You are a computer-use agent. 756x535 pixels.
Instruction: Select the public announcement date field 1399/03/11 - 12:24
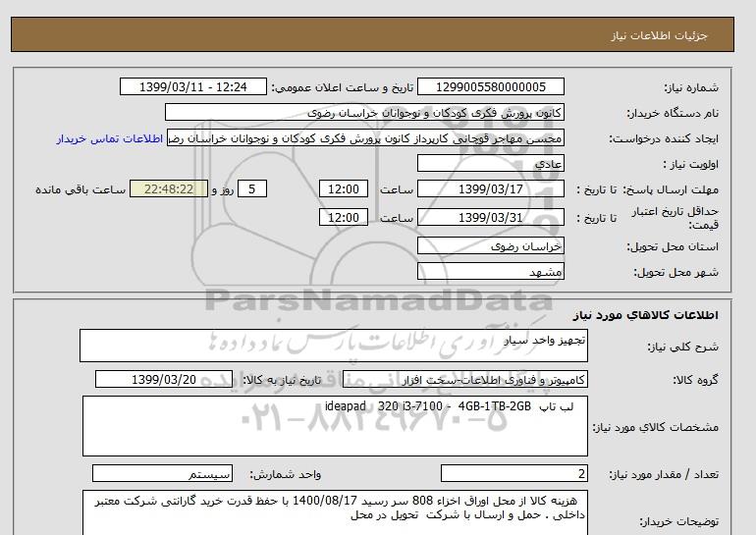pyautogui.click(x=192, y=86)
